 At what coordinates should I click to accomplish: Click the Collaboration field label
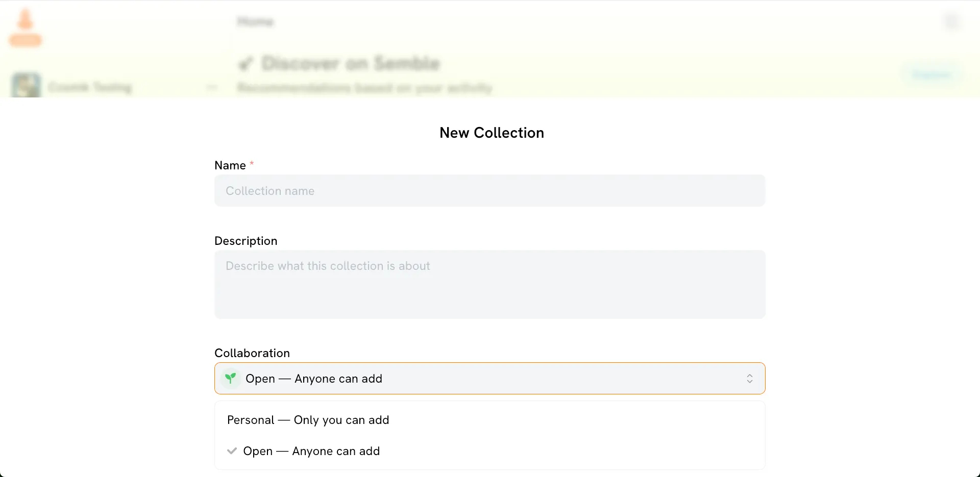tap(252, 353)
